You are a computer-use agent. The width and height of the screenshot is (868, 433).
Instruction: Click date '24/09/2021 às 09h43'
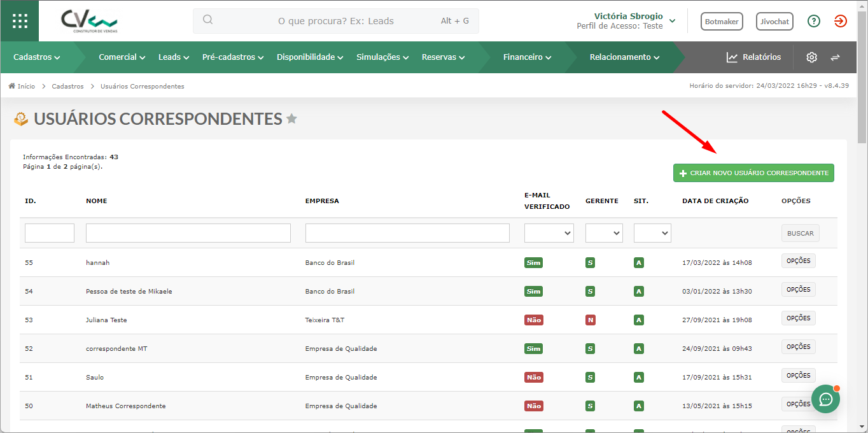click(717, 348)
